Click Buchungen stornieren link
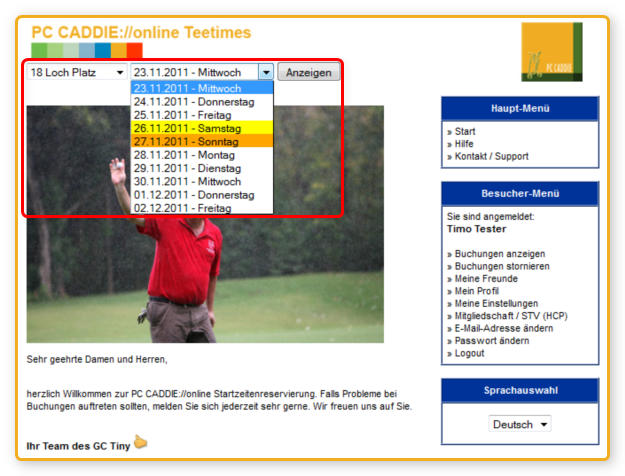The image size is (625, 476). (502, 267)
